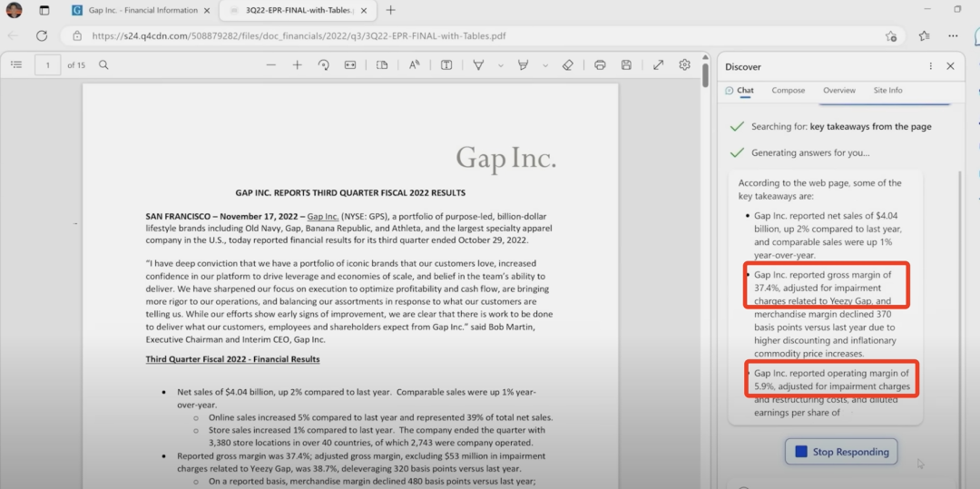The image size is (980, 489).
Task: Click the Discover panel title
Action: 743,67
